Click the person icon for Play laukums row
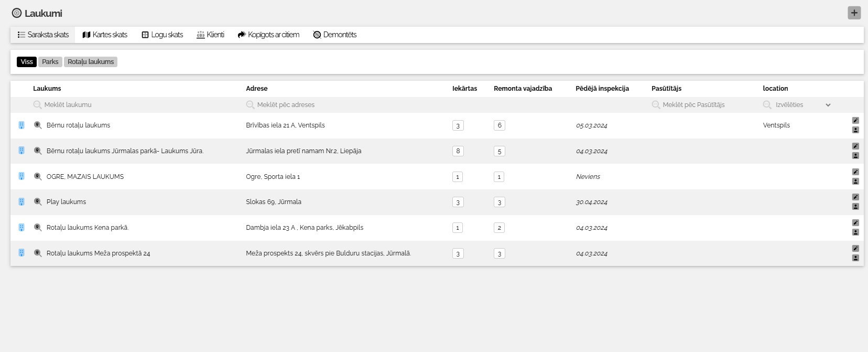 [x=855, y=207]
